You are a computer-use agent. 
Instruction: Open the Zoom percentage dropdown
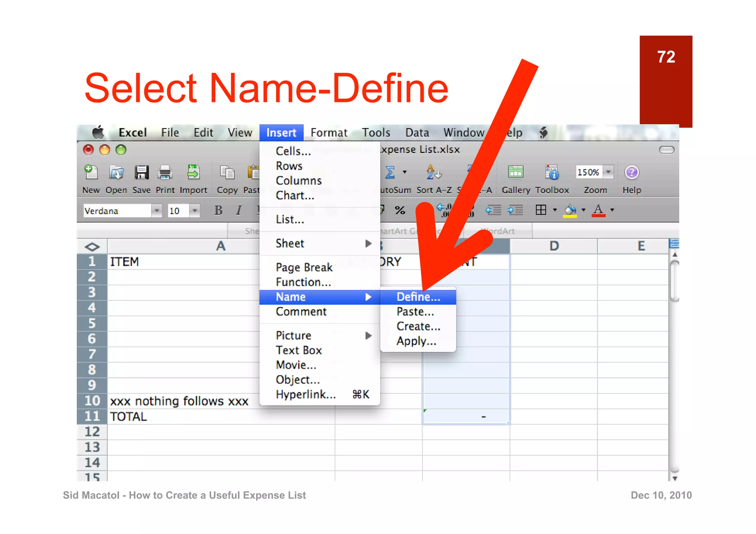tap(608, 172)
